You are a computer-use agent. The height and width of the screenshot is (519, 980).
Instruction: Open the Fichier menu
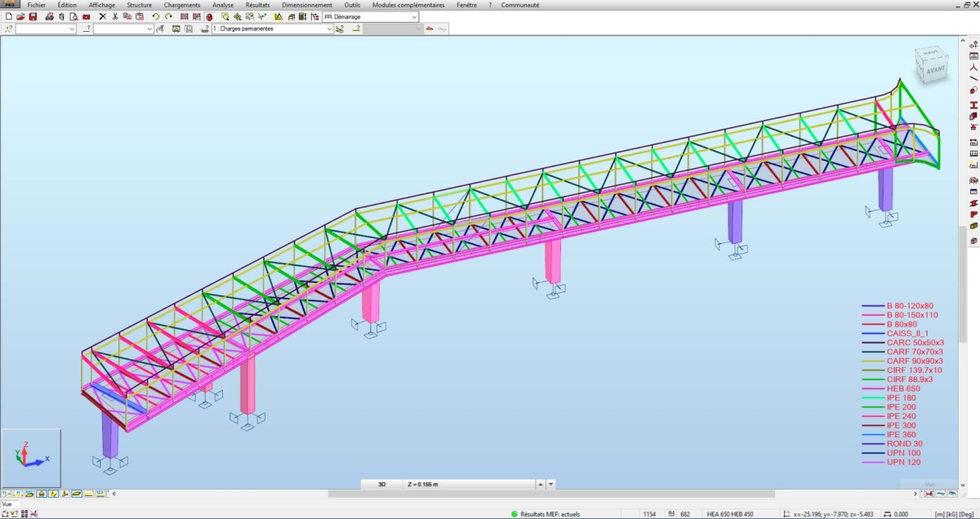36,5
